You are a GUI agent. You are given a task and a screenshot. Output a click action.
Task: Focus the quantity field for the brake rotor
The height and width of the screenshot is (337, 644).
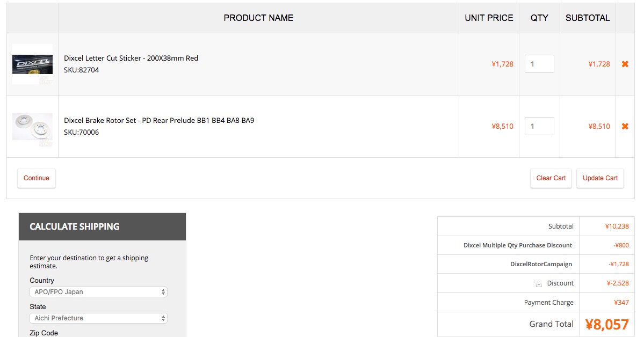(539, 126)
